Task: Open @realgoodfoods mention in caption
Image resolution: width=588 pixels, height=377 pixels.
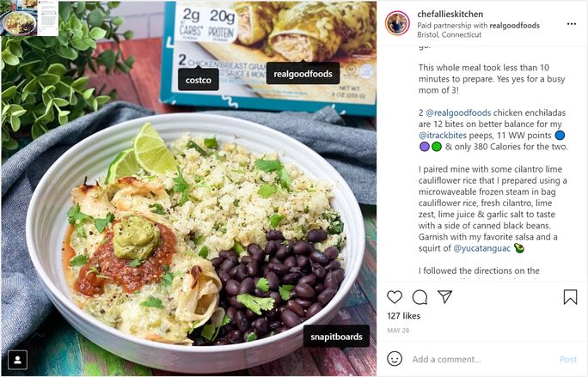Action: click(x=458, y=112)
